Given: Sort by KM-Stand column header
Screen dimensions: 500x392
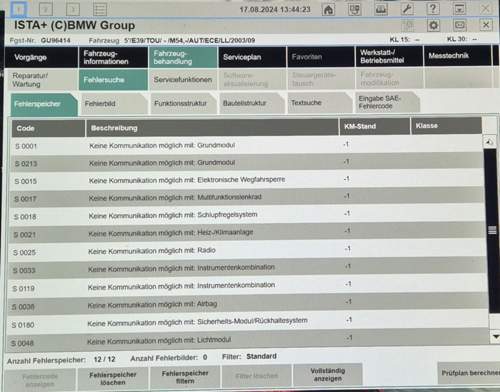Looking at the screenshot, I should coord(375,127).
